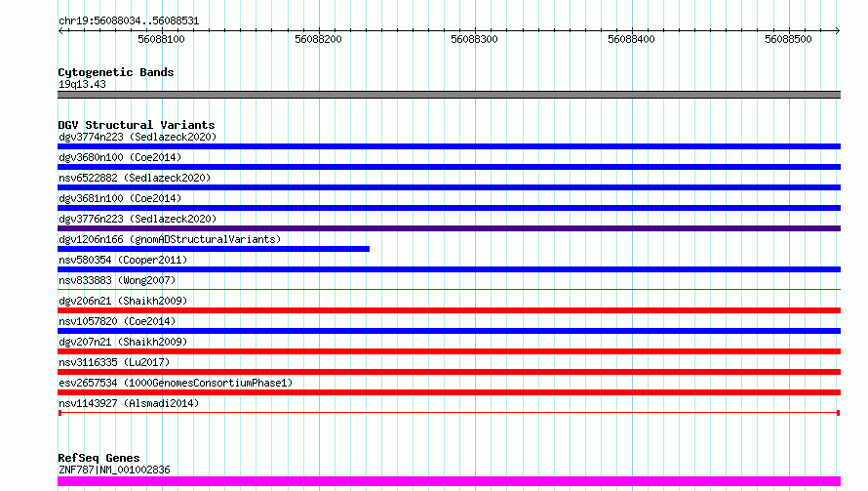Click the dgv206n21 (Shaikh2009) label
Screen dimensions: 868x491
[123, 301]
